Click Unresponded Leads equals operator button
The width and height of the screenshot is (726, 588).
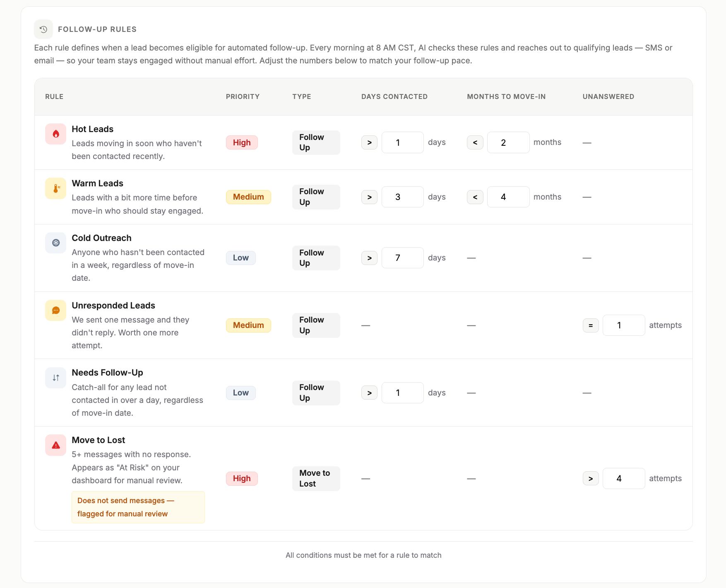(x=591, y=325)
